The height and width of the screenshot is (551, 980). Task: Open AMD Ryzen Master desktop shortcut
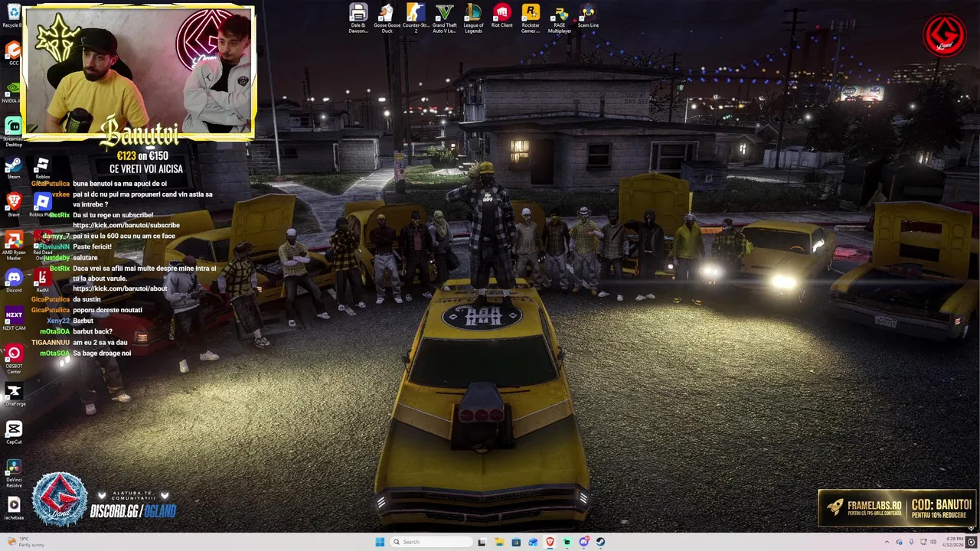pos(13,246)
